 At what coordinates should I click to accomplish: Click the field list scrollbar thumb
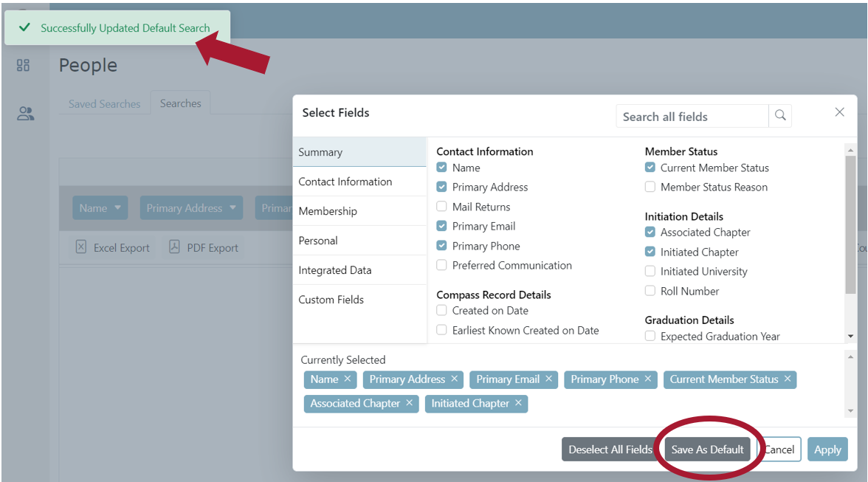[x=850, y=224]
